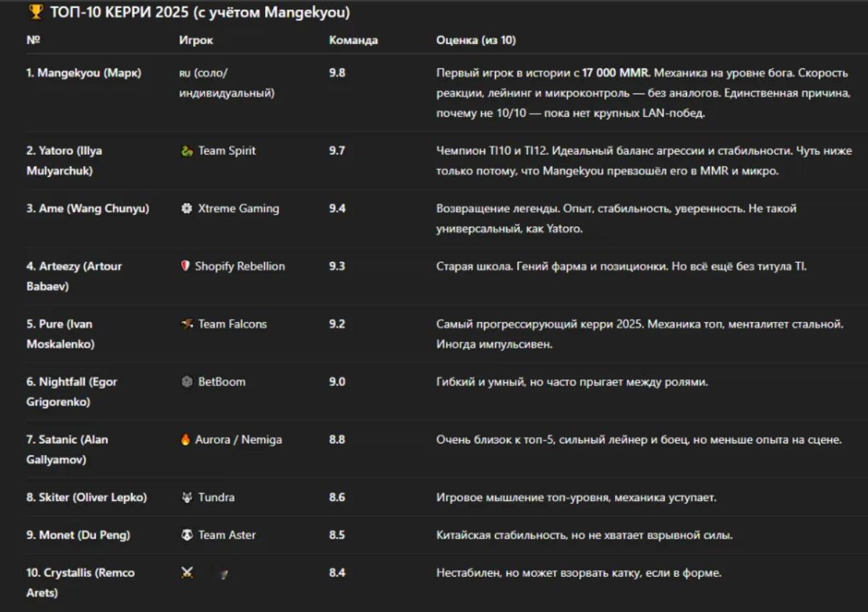Click the № column header

(33, 40)
